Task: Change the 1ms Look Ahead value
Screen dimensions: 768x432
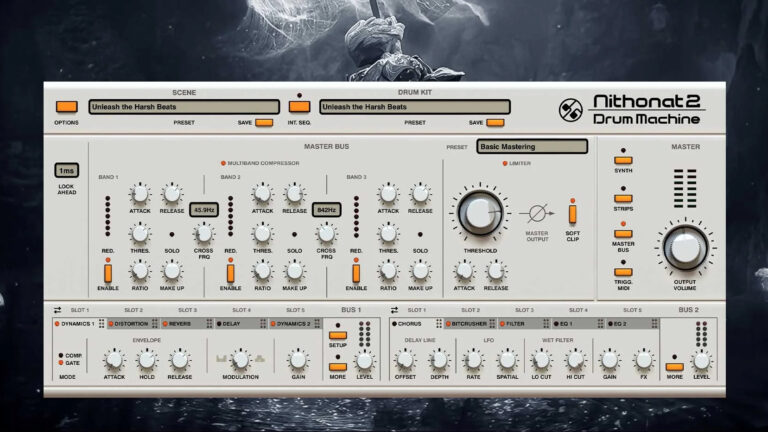Action: pyautogui.click(x=67, y=170)
